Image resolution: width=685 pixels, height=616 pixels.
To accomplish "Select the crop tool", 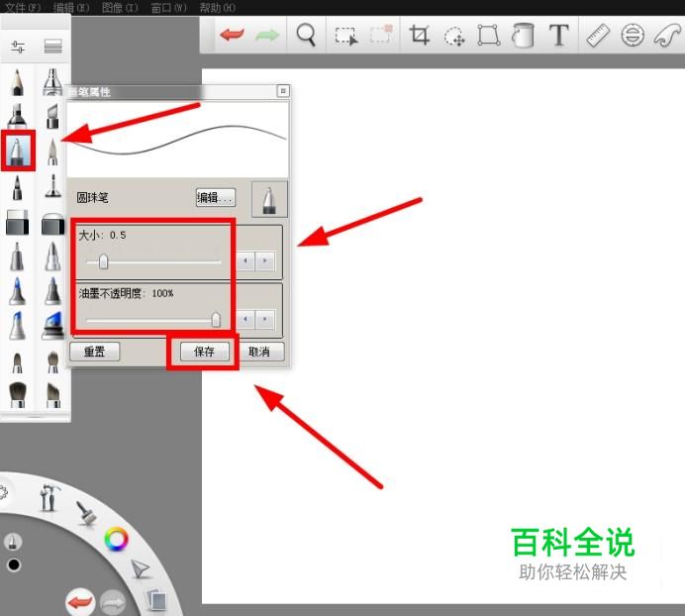I will pyautogui.click(x=419, y=35).
